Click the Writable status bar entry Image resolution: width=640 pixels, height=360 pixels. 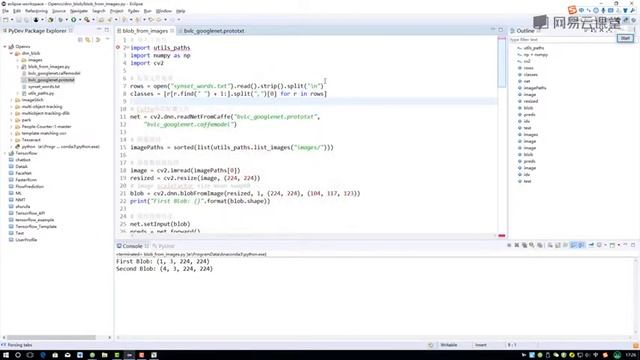pos(449,345)
